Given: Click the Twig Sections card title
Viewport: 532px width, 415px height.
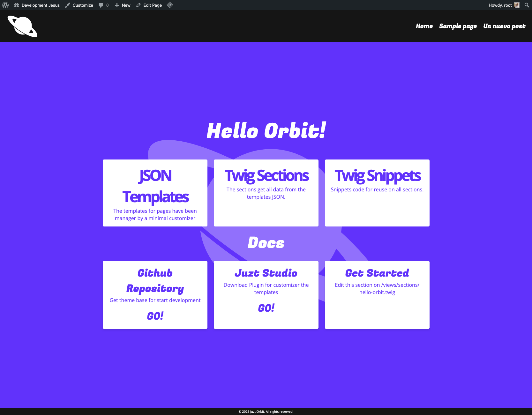Looking at the screenshot, I should click(266, 176).
